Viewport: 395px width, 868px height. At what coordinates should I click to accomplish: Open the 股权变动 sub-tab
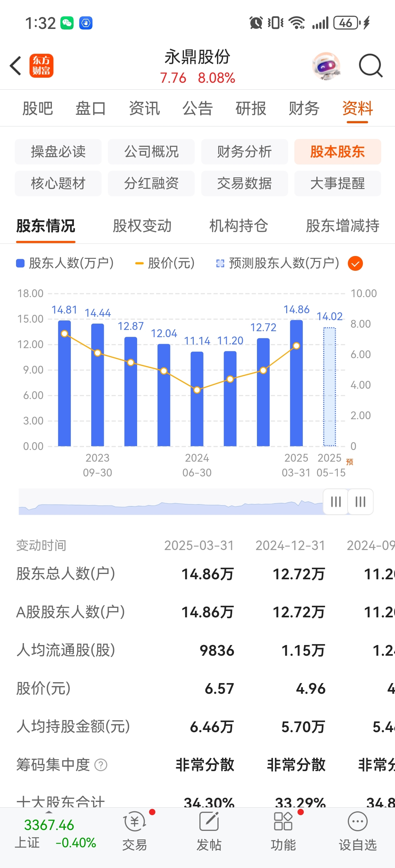[x=142, y=226]
